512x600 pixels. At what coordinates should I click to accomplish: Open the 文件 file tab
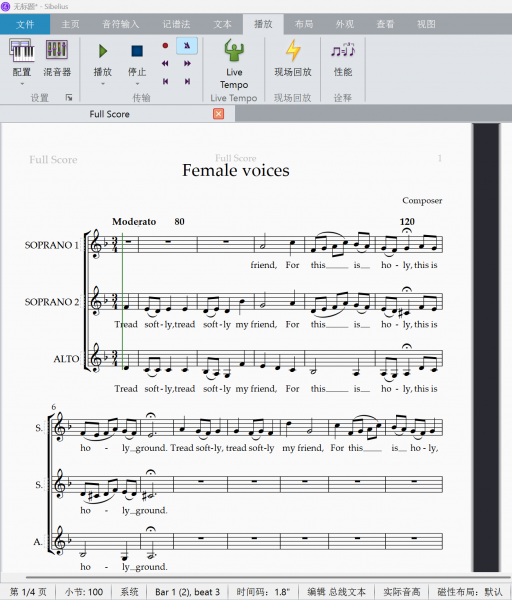coord(25,24)
